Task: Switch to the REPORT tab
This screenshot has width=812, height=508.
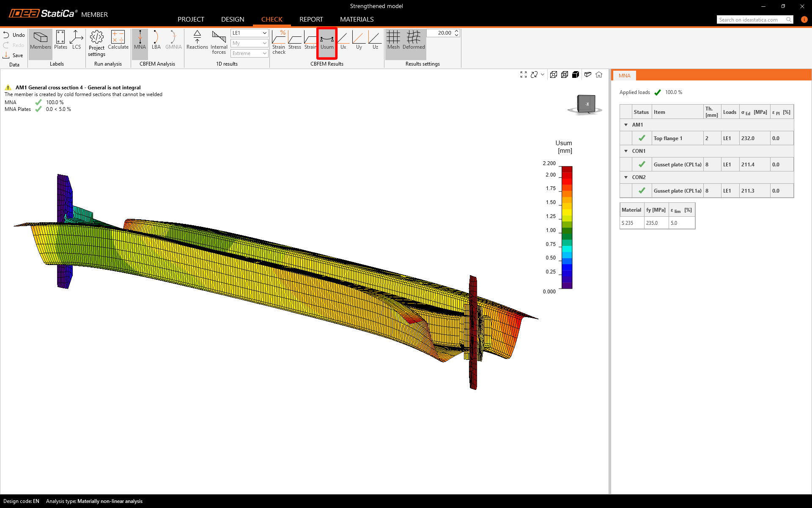Action: tap(311, 19)
